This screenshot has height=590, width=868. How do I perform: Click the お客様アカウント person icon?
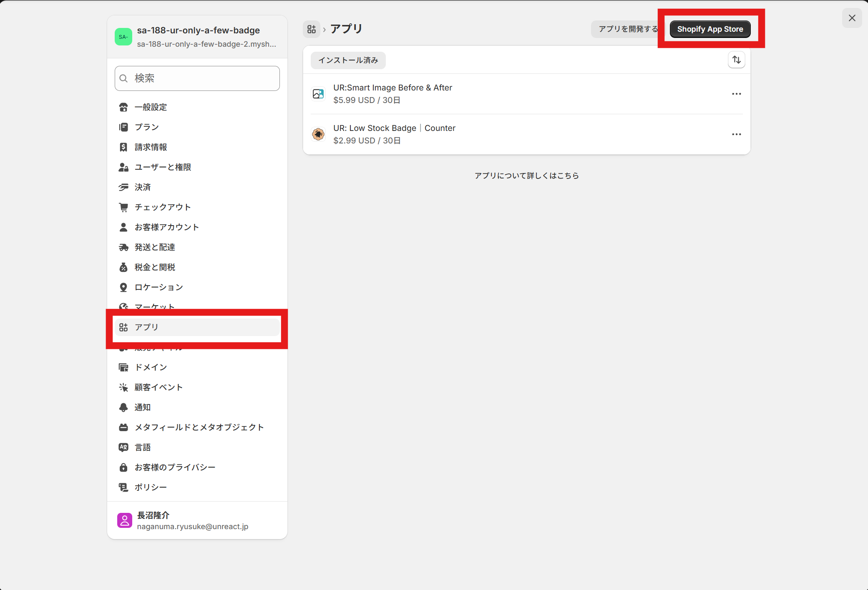pyautogui.click(x=123, y=227)
